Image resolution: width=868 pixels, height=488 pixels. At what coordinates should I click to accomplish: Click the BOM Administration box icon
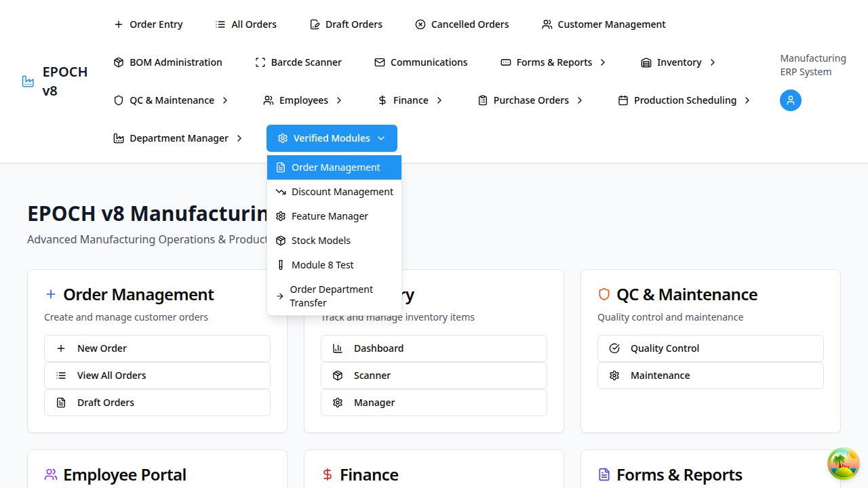point(119,62)
